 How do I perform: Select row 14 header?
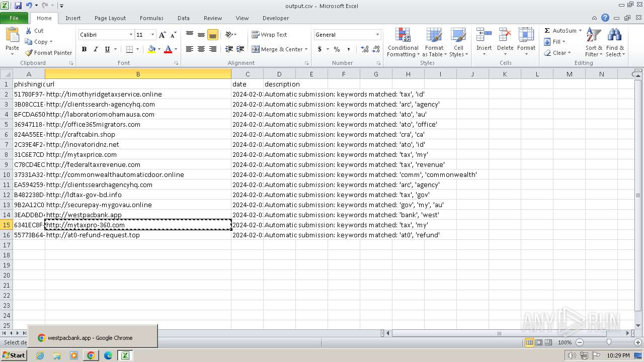(7, 215)
